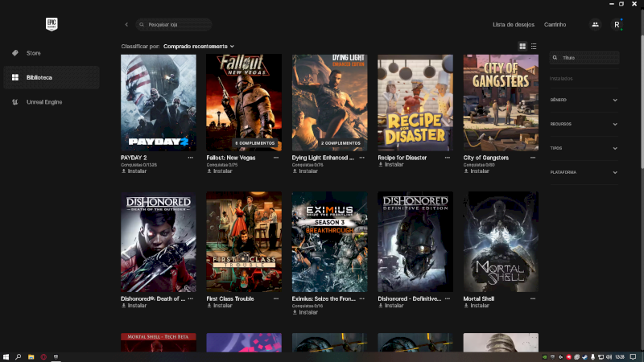Open City of Gangsters cover

(x=501, y=103)
